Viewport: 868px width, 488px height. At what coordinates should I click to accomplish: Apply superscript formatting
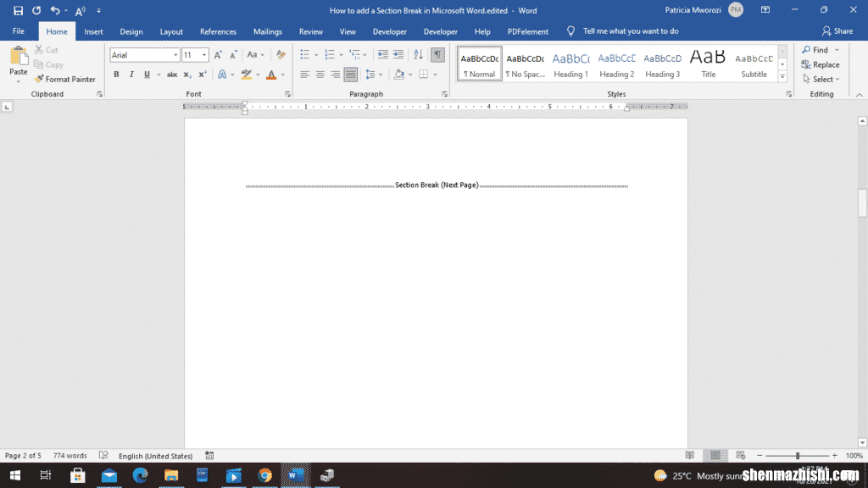203,75
